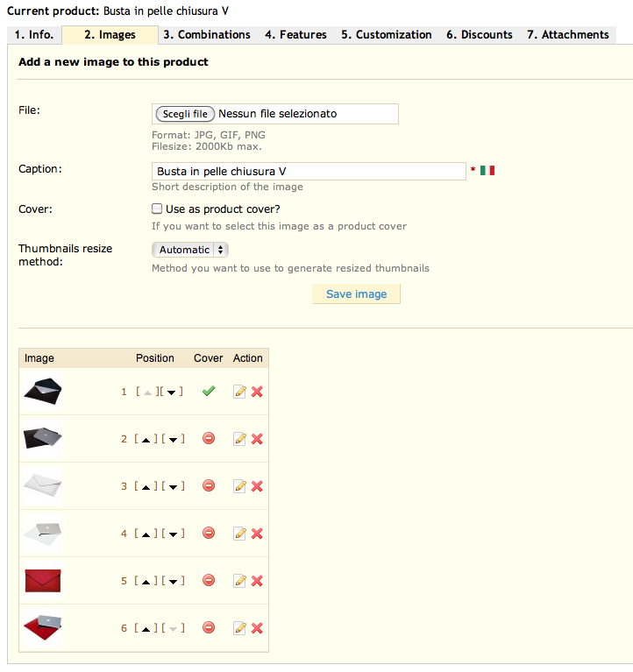Click the 'Use as product cover?' label
633x672 pixels.
pos(223,209)
